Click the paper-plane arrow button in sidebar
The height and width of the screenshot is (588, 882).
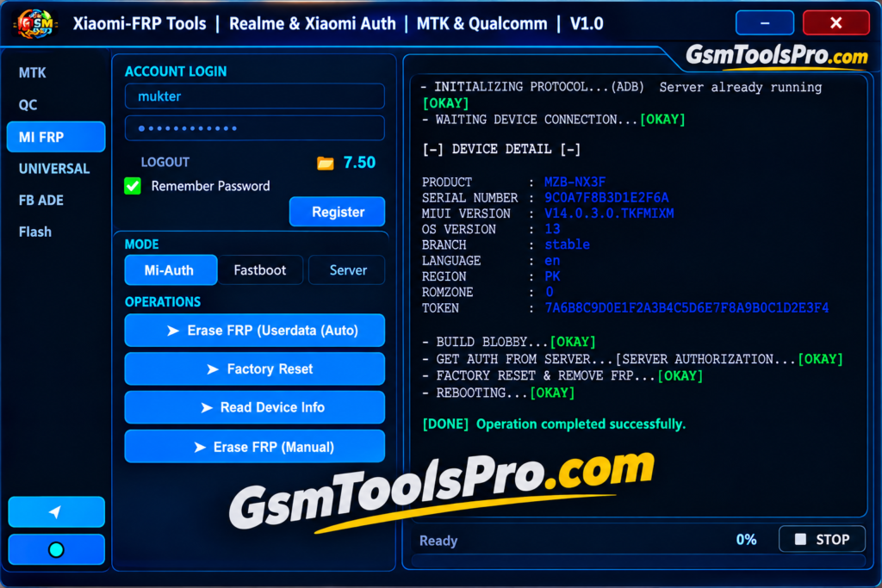[56, 511]
